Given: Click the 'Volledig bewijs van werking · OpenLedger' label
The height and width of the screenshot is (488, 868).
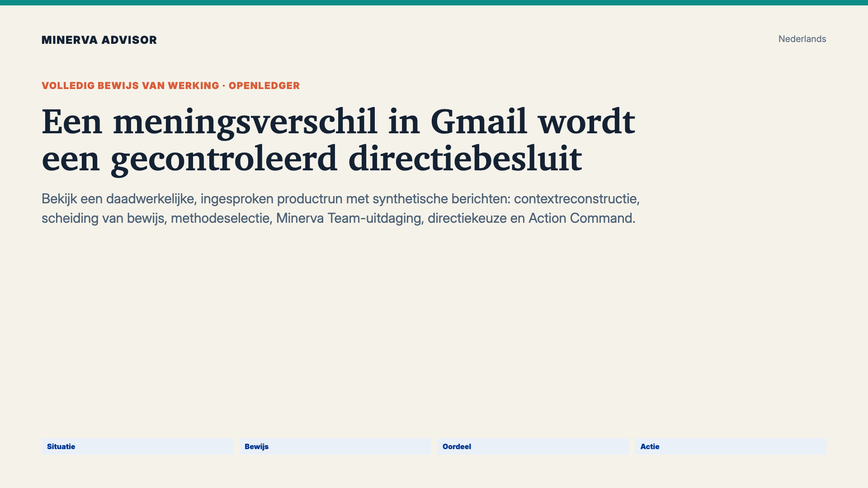Looking at the screenshot, I should [170, 86].
